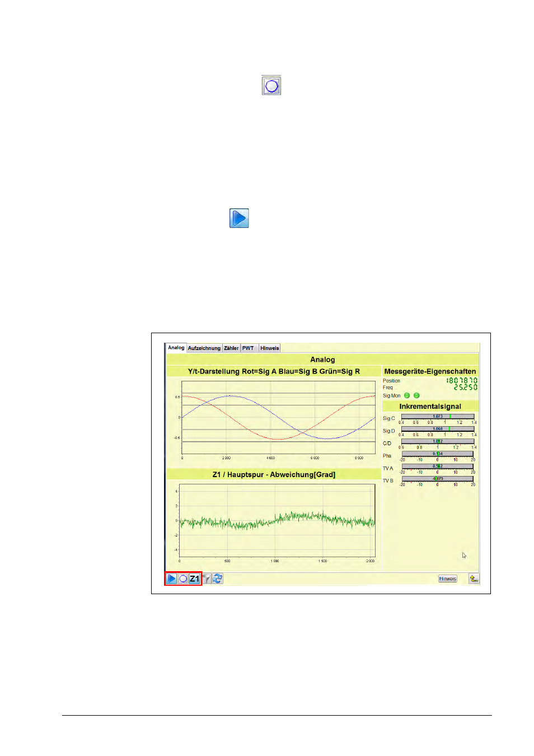Click the Z1 Hauptspur Abweichung chart
534x756 pixels.
(277, 521)
